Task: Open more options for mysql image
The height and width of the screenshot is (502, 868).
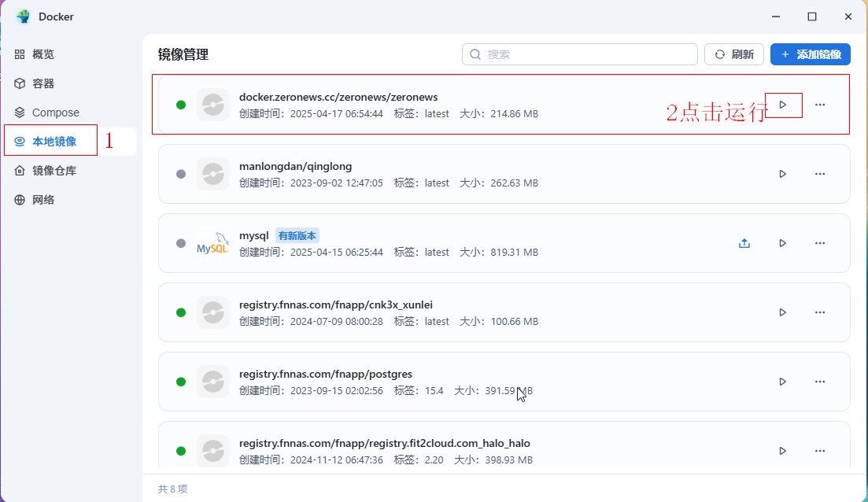Action: tap(820, 243)
